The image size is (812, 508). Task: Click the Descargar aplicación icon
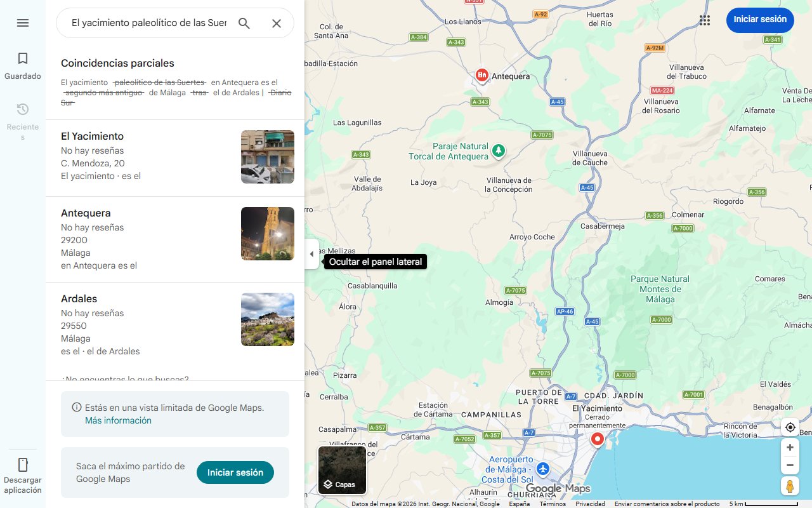point(23,465)
